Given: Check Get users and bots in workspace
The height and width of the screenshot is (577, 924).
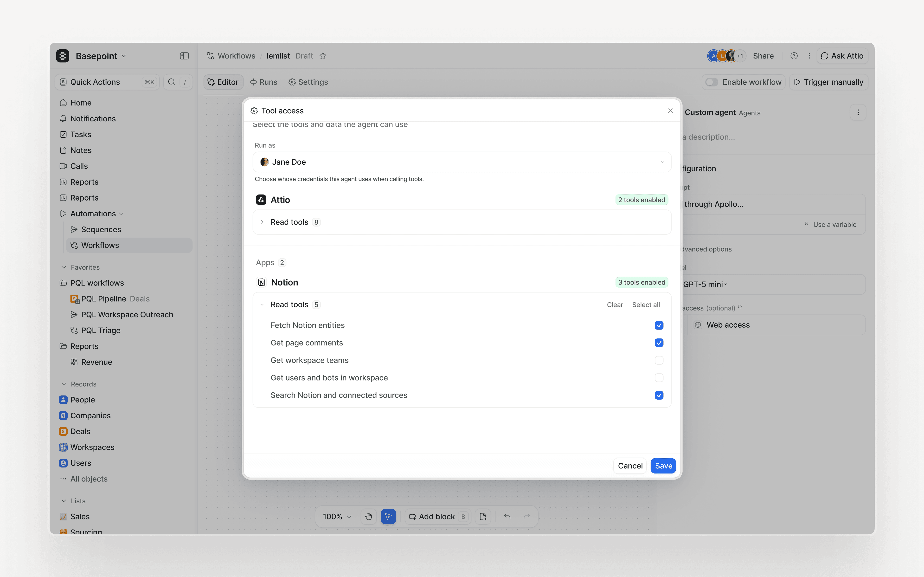Looking at the screenshot, I should (659, 378).
